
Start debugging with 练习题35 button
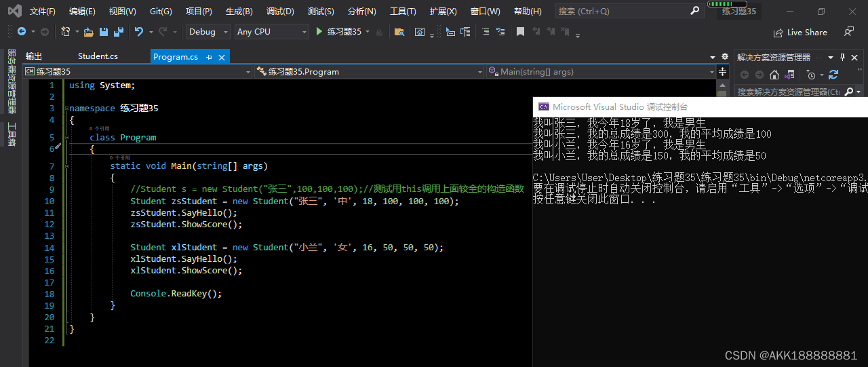[x=338, y=32]
